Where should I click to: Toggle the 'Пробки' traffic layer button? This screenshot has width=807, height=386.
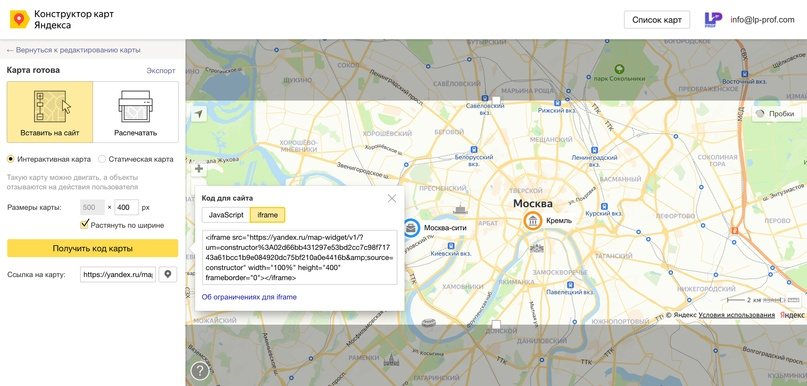pos(776,114)
